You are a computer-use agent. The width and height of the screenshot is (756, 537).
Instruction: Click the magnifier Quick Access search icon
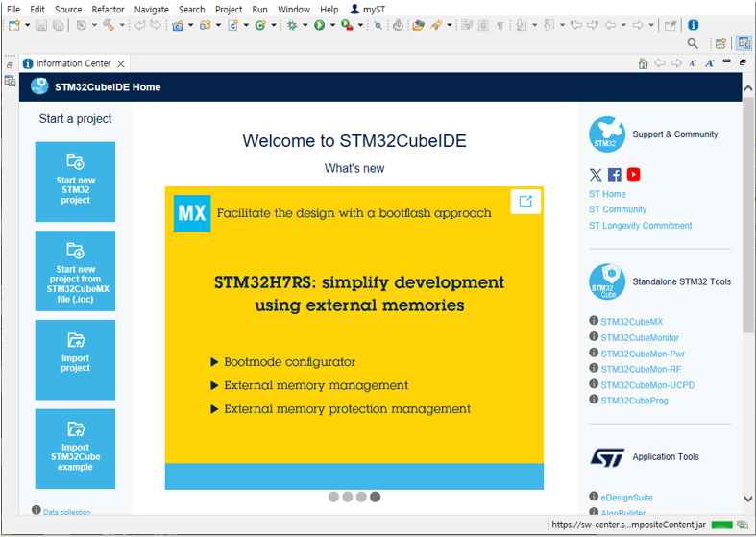pyautogui.click(x=693, y=43)
